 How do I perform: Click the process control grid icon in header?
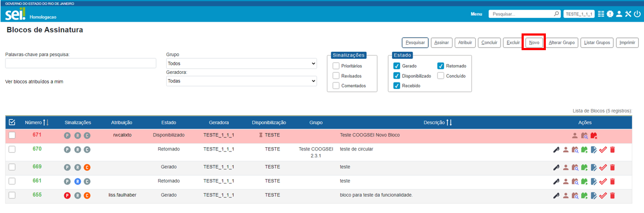[601, 14]
